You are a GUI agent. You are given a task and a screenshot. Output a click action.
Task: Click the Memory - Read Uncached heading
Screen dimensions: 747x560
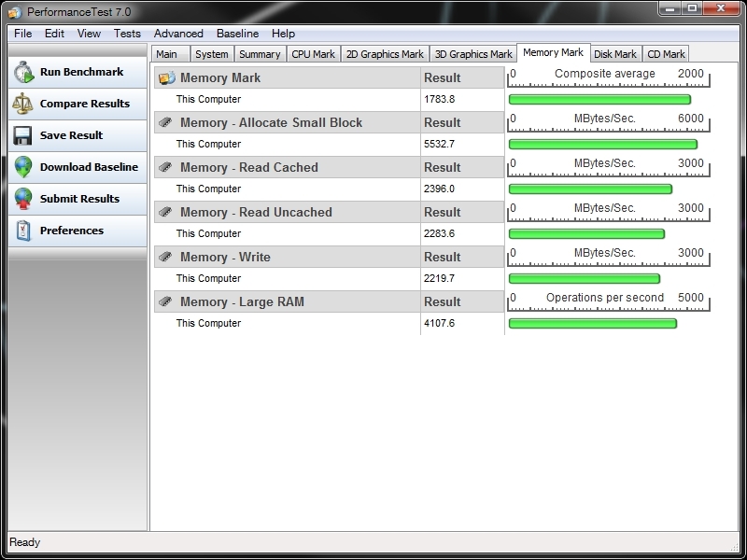tap(256, 212)
